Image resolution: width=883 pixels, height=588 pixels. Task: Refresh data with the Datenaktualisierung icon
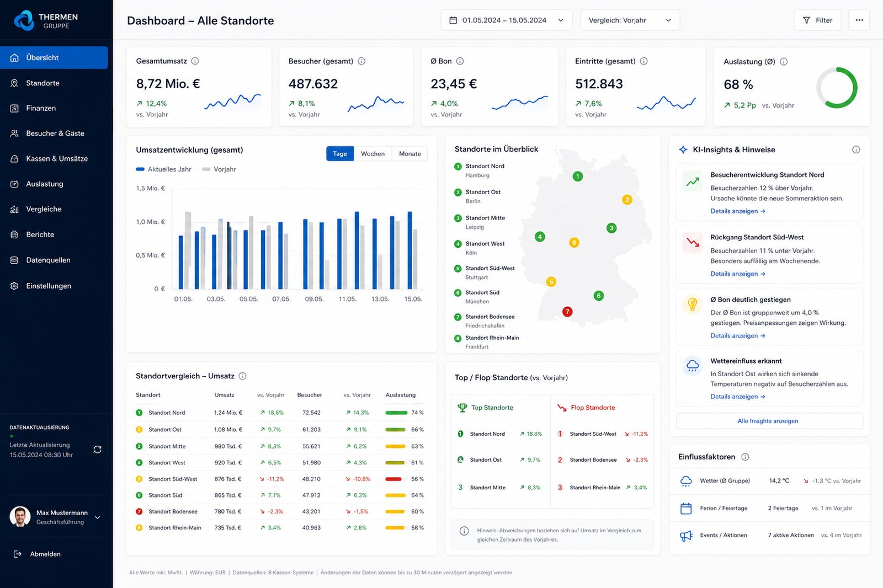[x=98, y=450]
